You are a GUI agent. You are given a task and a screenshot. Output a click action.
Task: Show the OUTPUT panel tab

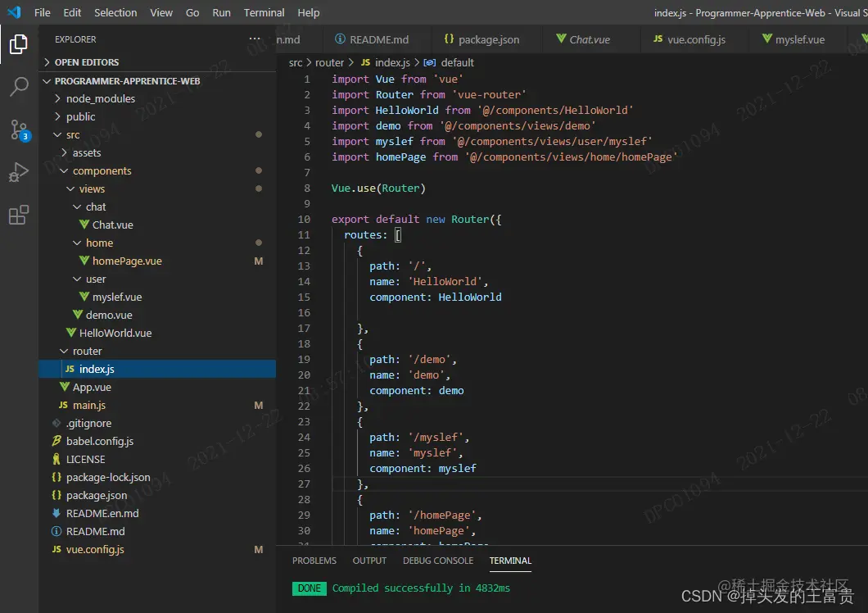click(369, 561)
